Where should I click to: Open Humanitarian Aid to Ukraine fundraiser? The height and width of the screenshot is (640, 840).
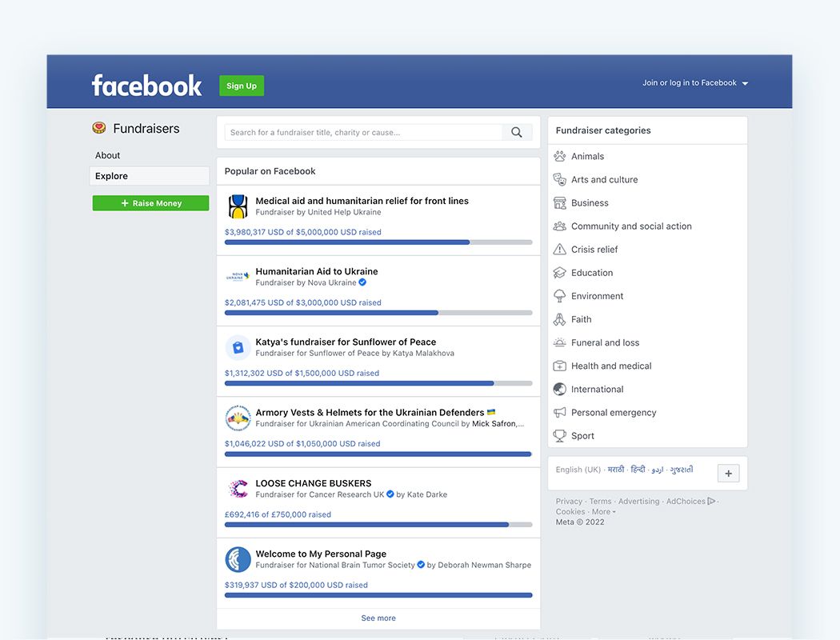point(317,271)
